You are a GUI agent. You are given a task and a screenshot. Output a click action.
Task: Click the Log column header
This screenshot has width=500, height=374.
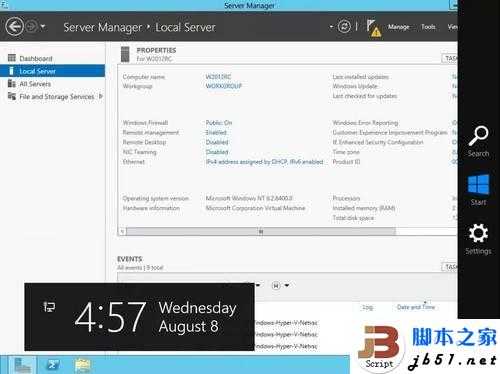(368, 307)
